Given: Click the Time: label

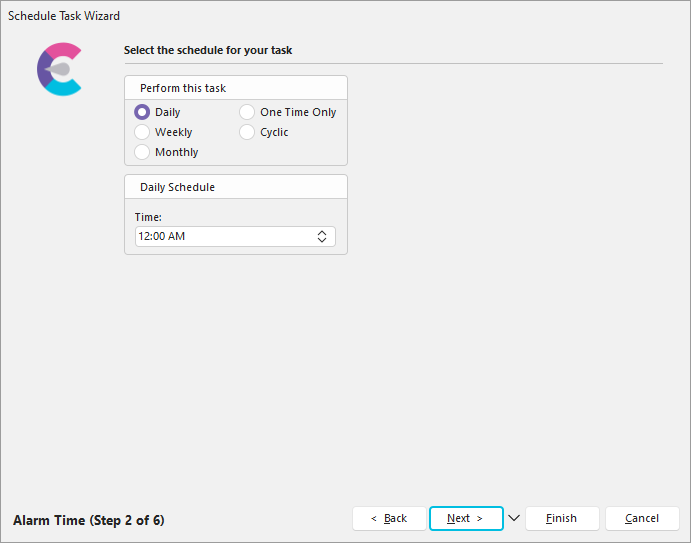Looking at the screenshot, I should pos(148,216).
